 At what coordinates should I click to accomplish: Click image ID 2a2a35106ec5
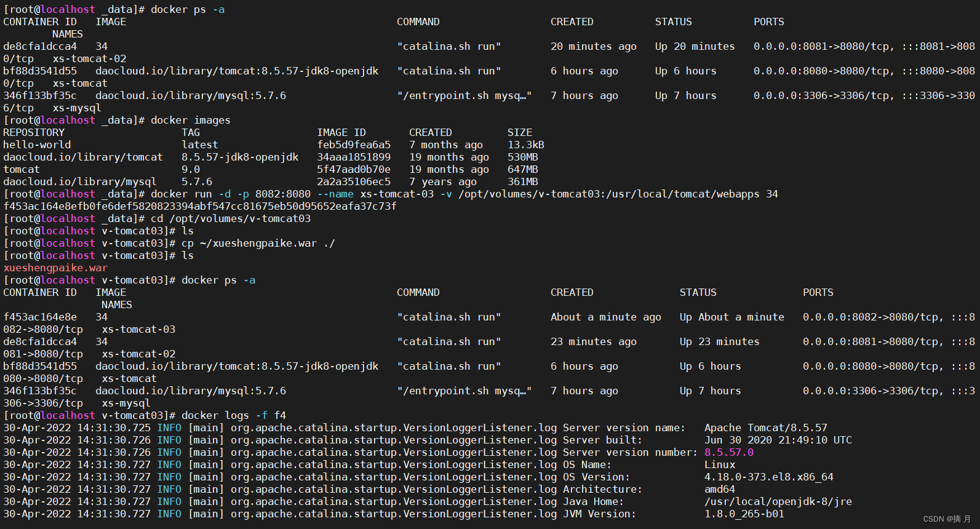pos(354,181)
